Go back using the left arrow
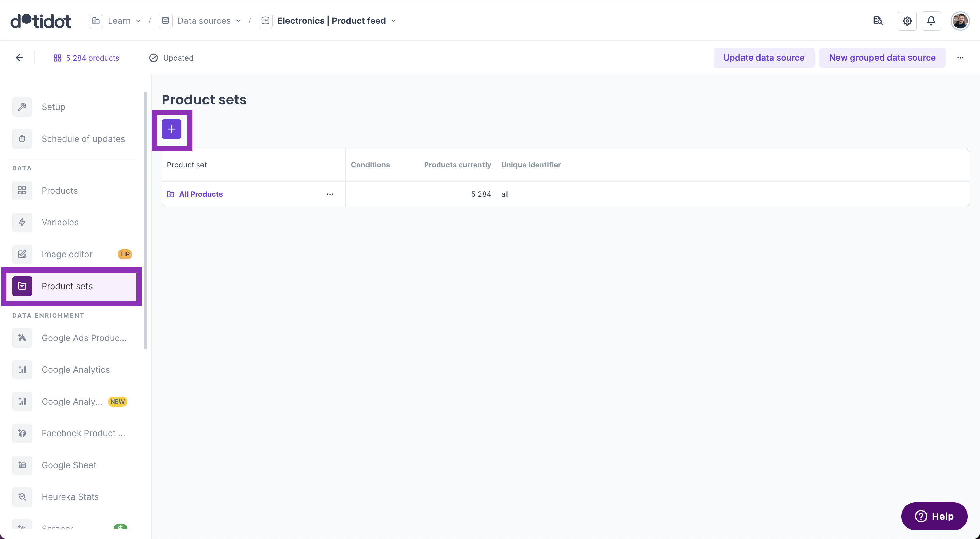 click(x=20, y=58)
